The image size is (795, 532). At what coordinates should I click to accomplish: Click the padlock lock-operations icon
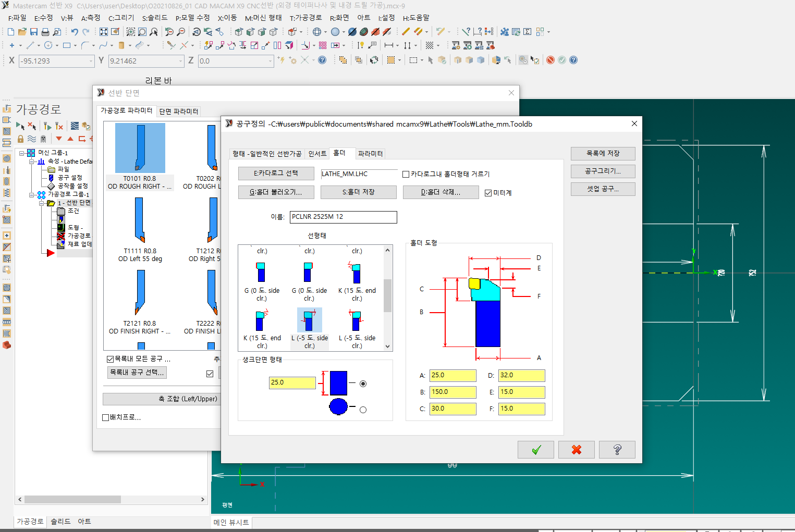(x=20, y=139)
